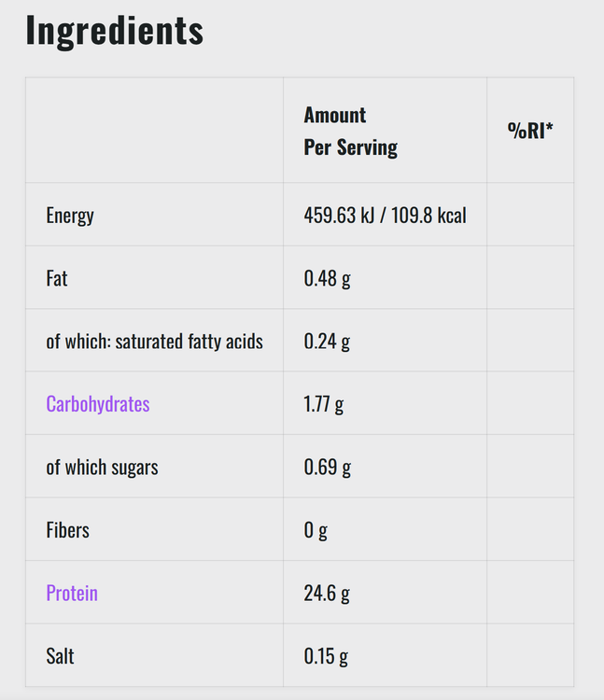Screen dimensions: 604x700
Task: Click the 24.6 g protein value
Action: click(325, 593)
